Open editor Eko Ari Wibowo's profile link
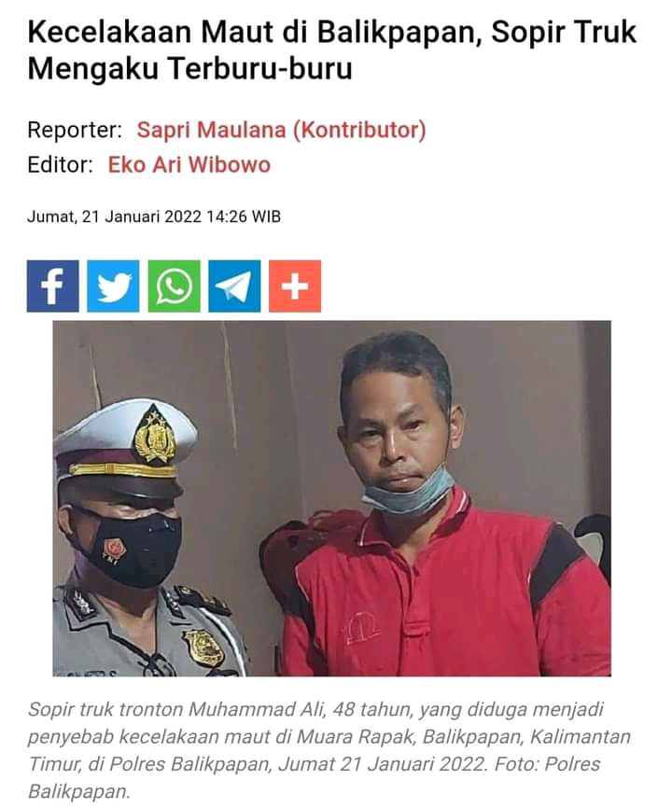 [189, 165]
